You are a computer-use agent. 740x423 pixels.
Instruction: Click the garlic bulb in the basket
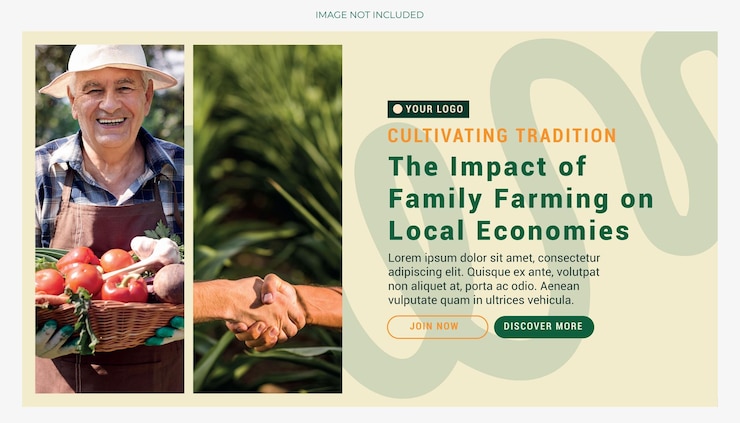click(x=156, y=251)
